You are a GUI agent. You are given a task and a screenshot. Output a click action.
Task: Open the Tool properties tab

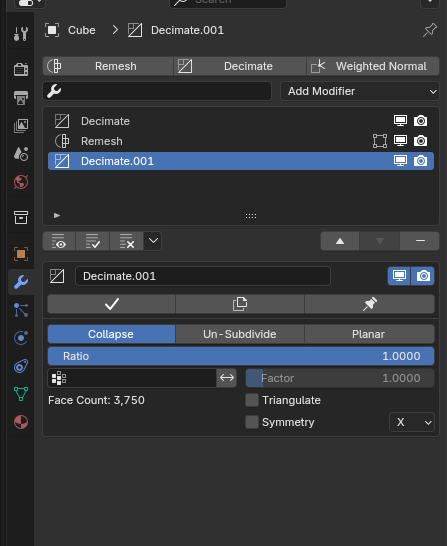pyautogui.click(x=21, y=34)
